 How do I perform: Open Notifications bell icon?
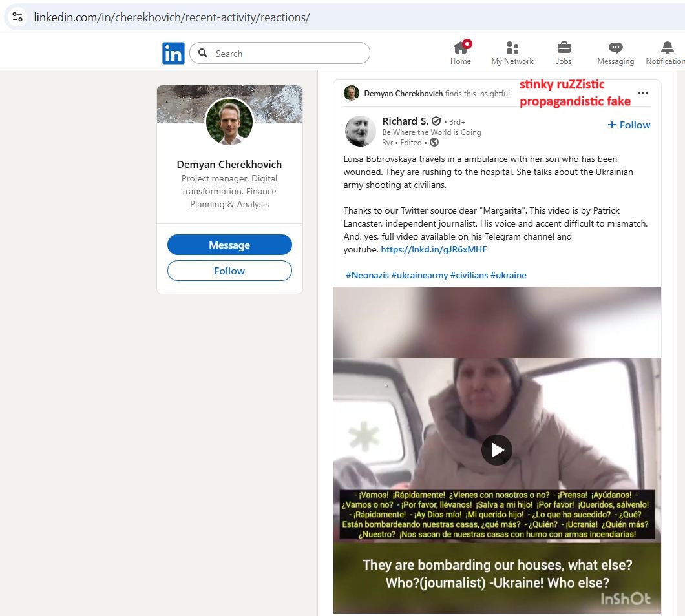point(667,48)
